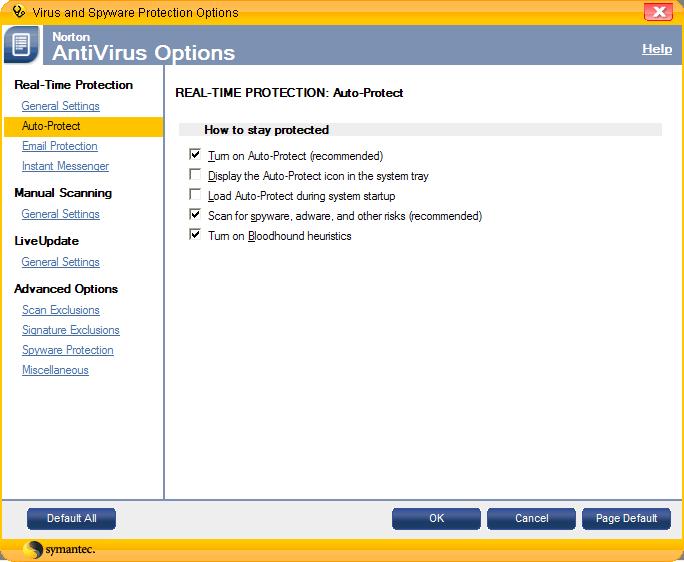Image resolution: width=684 pixels, height=562 pixels.
Task: Toggle Turn on Bloodhound heuristics checkbox
Action: coord(195,235)
